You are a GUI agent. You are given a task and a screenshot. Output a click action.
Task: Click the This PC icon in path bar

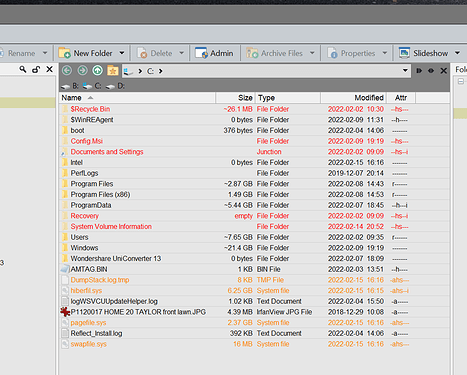(x=128, y=71)
